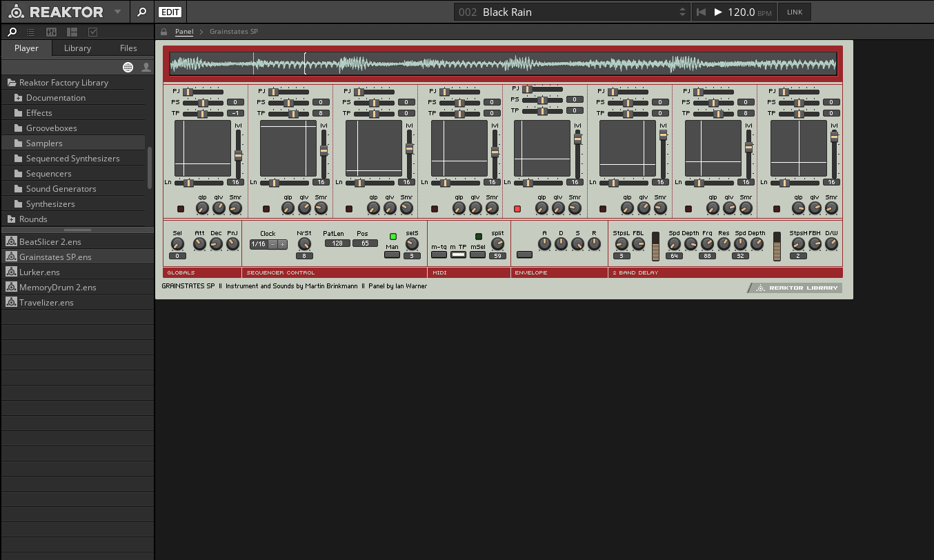934x560 pixels.
Task: Switch to the Library tab
Action: [77, 48]
